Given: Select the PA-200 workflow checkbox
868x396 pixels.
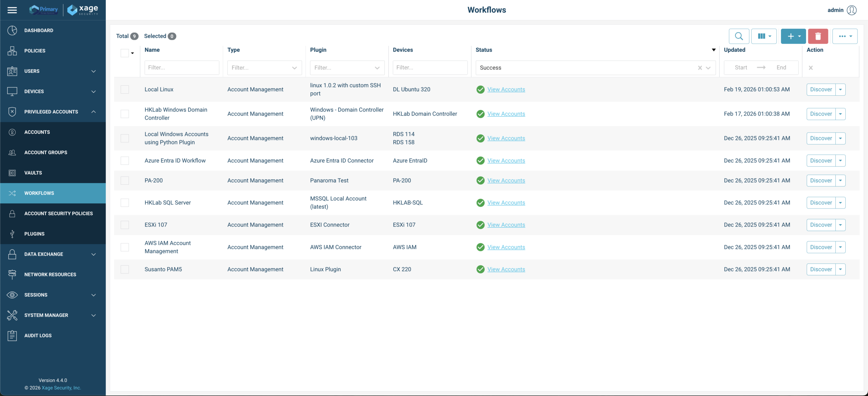Looking at the screenshot, I should [x=125, y=181].
